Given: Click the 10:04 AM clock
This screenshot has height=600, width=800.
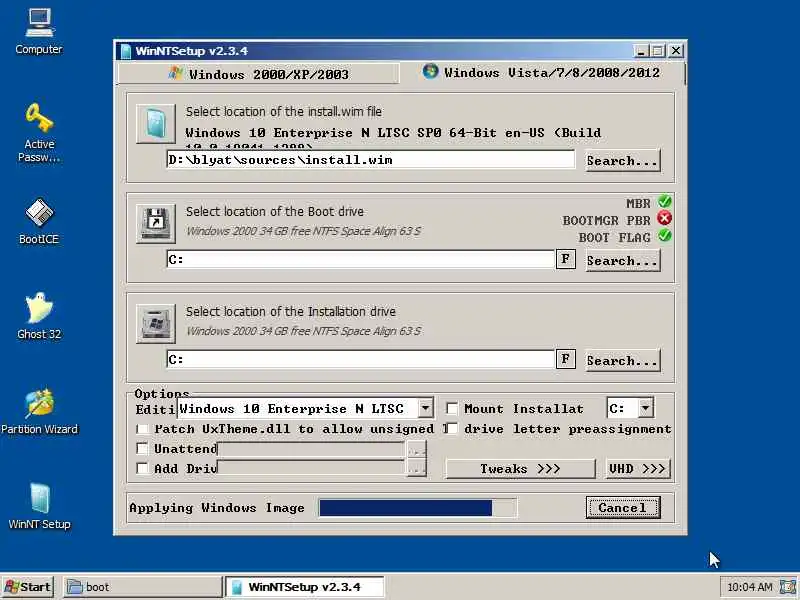Looking at the screenshot, I should tap(749, 587).
